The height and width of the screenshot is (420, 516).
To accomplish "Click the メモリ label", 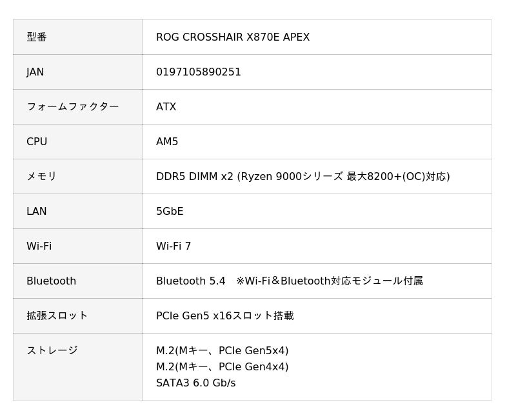I will point(41,177).
